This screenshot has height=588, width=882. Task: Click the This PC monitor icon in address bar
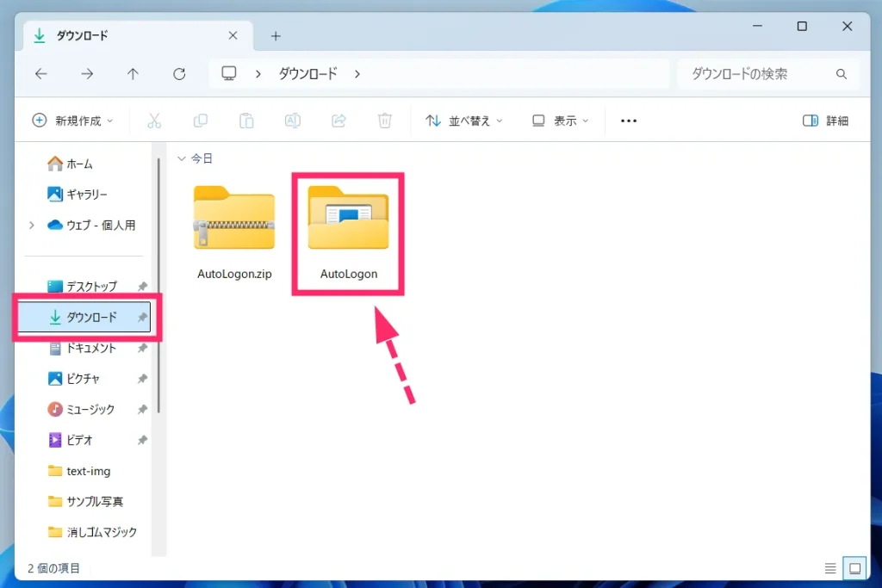[229, 74]
